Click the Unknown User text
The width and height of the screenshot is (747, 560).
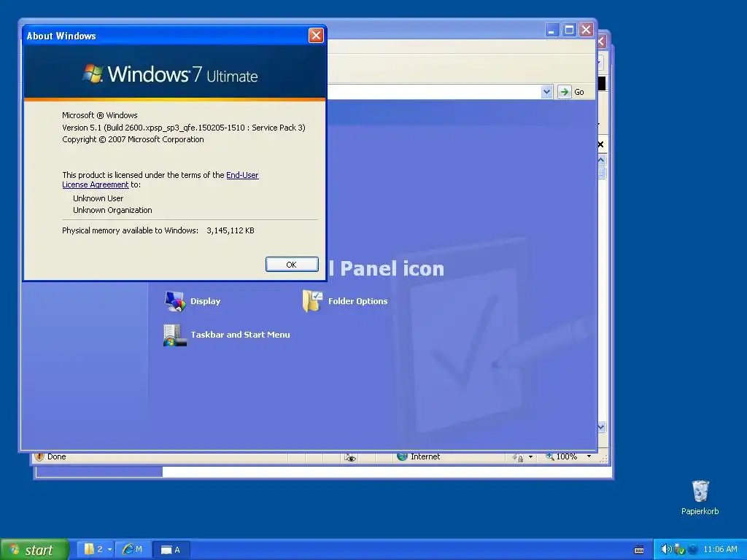pyautogui.click(x=98, y=198)
